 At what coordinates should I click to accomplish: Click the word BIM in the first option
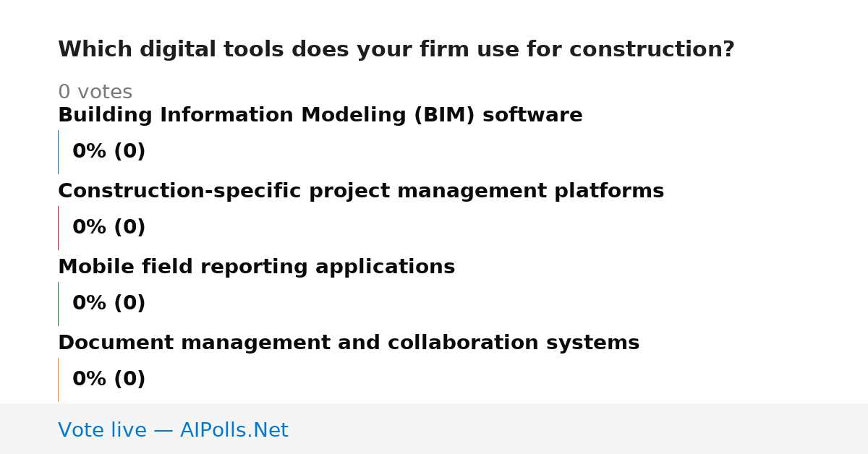[444, 116]
